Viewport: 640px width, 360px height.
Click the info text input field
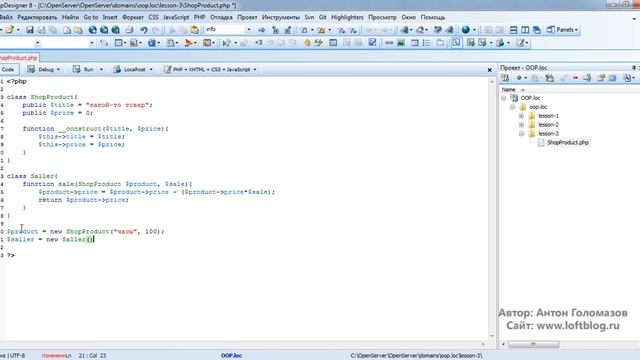coord(224,29)
